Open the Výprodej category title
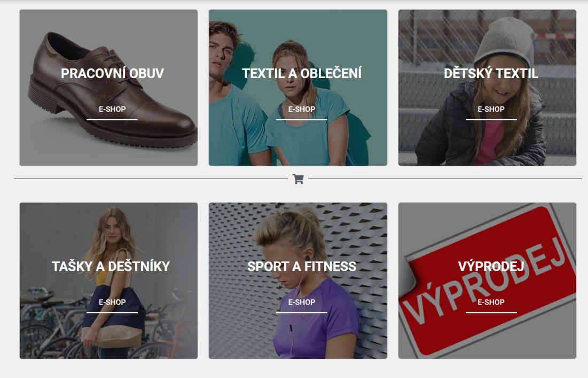588x378 pixels. [491, 266]
